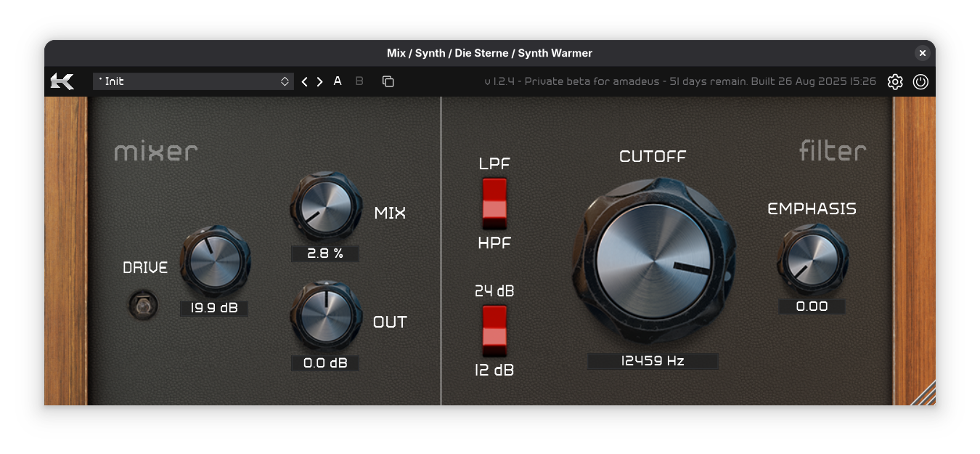Click the preset selector chevron icon
The image size is (980, 454).
click(x=285, y=81)
